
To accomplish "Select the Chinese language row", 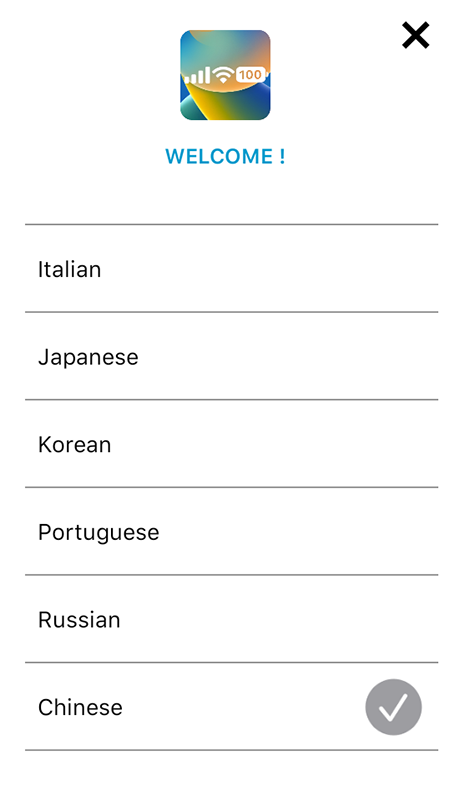I will pos(231,706).
